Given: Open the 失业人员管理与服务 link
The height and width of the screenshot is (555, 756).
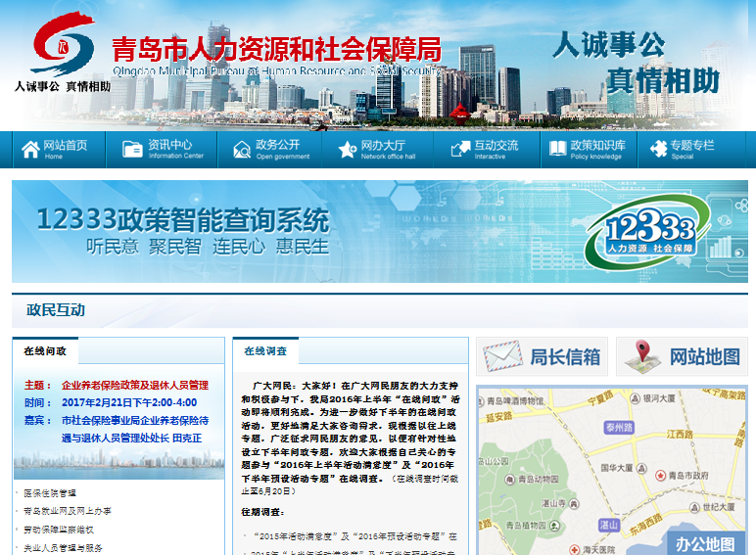Looking at the screenshot, I should [x=63, y=547].
